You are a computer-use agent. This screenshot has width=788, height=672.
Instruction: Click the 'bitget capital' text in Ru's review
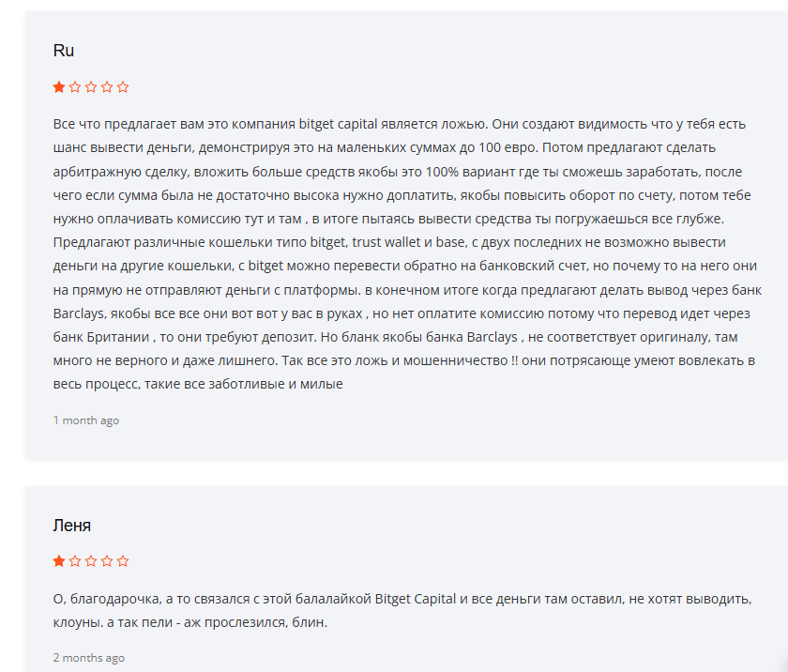338,124
